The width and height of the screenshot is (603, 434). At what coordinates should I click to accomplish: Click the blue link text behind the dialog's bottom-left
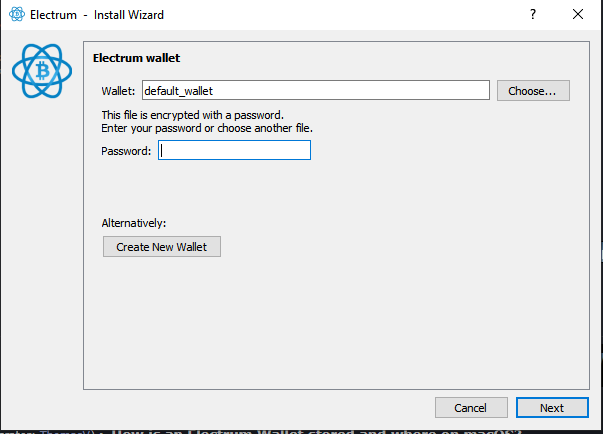click(67, 432)
